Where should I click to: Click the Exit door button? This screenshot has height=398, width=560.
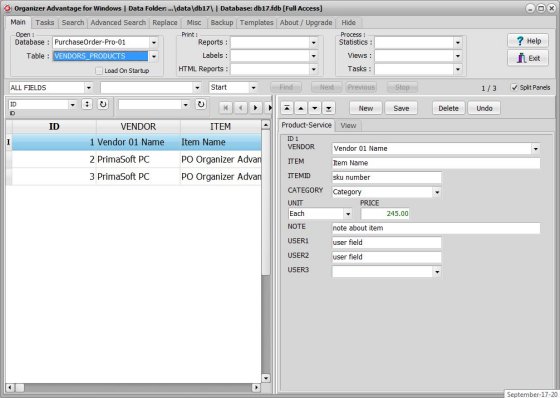(x=528, y=58)
